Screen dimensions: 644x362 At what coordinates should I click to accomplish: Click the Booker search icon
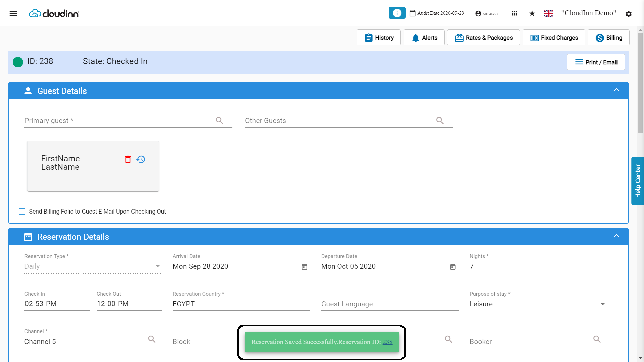point(597,339)
